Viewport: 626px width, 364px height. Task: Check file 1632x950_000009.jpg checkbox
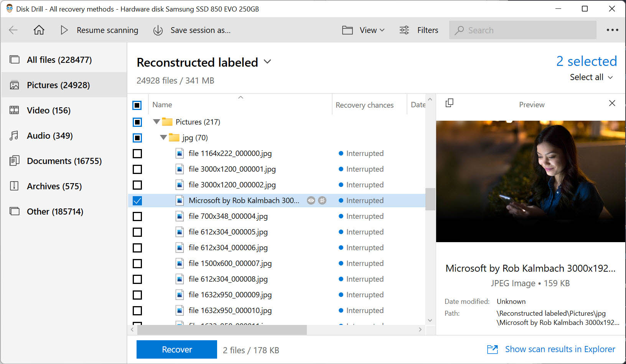point(137,295)
